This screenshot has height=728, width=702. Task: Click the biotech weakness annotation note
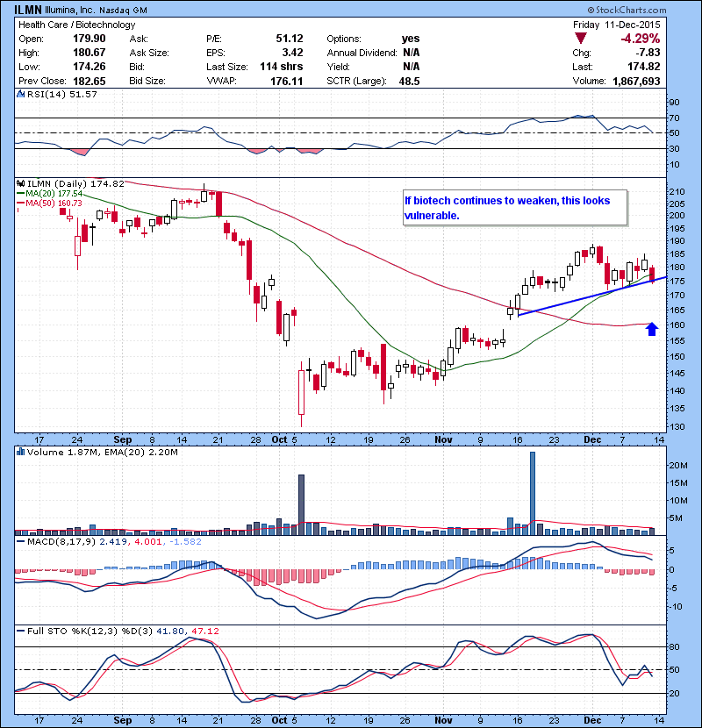(515, 208)
